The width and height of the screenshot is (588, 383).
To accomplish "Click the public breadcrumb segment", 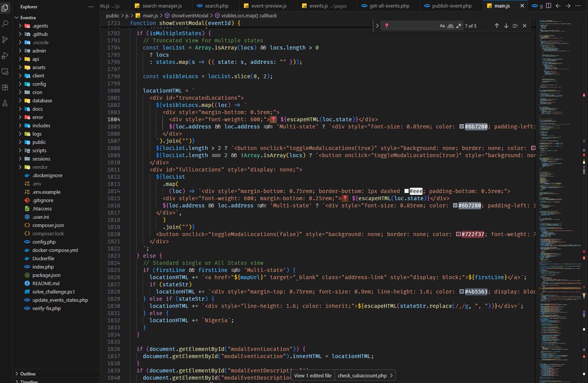I will [x=113, y=16].
